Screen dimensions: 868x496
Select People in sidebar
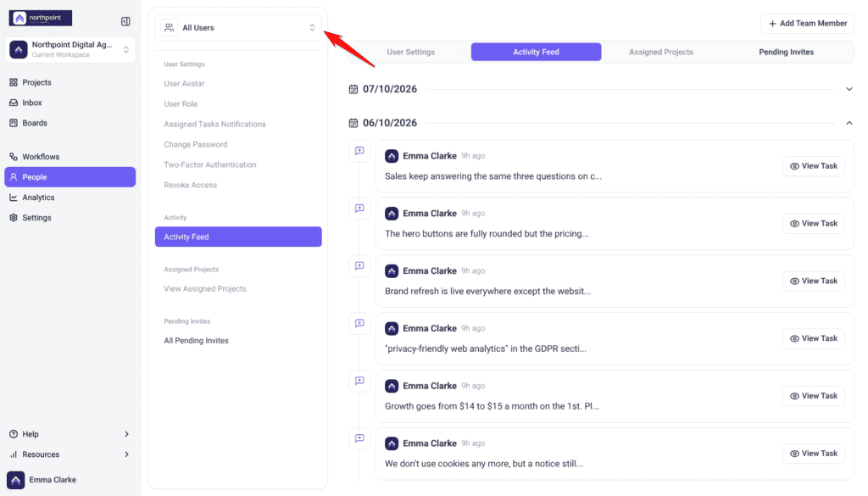(70, 177)
